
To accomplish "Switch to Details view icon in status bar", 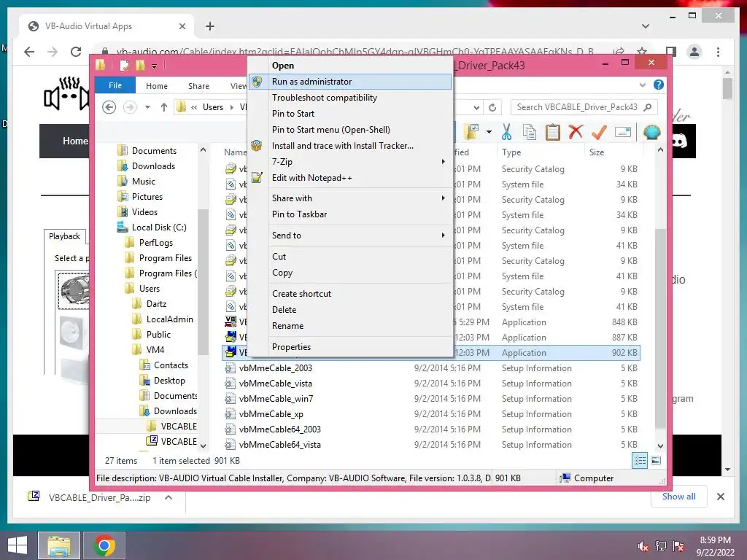I will point(640,461).
